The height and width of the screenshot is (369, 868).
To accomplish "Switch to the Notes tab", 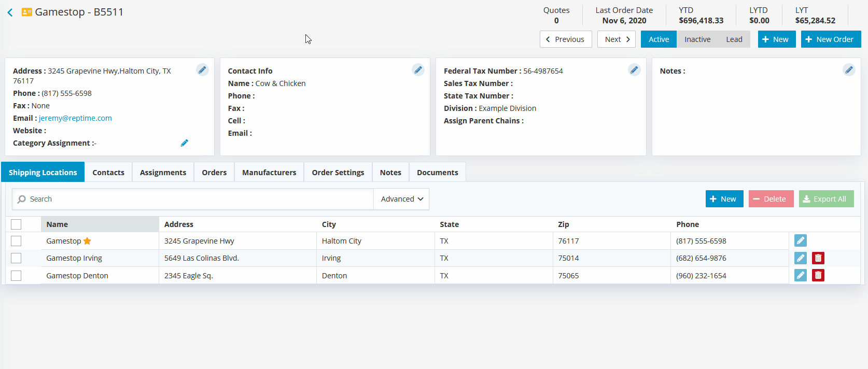I will pos(390,173).
